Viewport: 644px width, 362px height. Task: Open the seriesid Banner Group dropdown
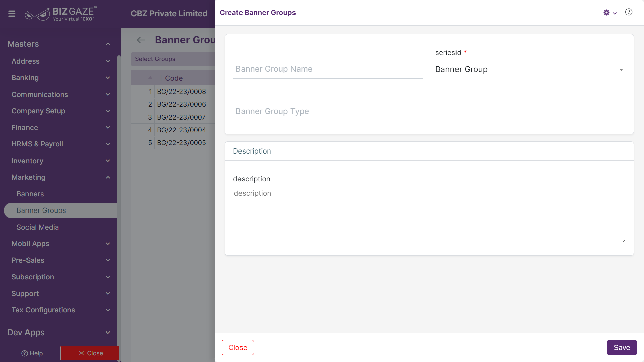tap(530, 70)
